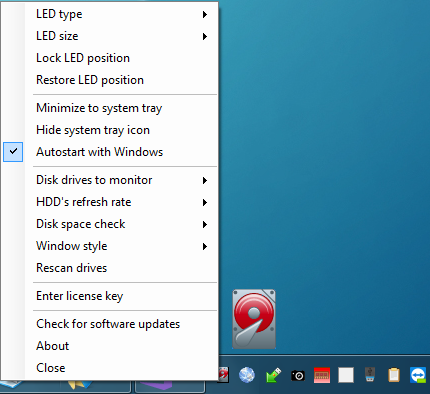Click the floating red hard drive LED icon
Viewport: 430px width, 394px height.
point(254,319)
